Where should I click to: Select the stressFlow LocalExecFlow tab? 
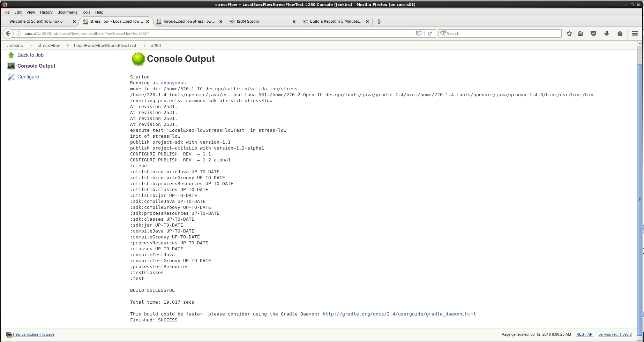point(117,21)
